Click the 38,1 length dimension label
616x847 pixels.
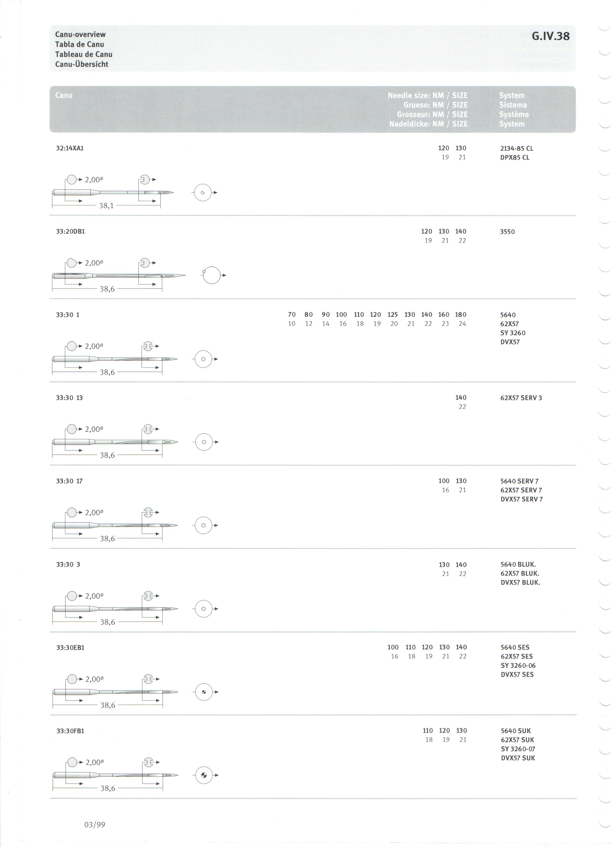click(x=106, y=205)
